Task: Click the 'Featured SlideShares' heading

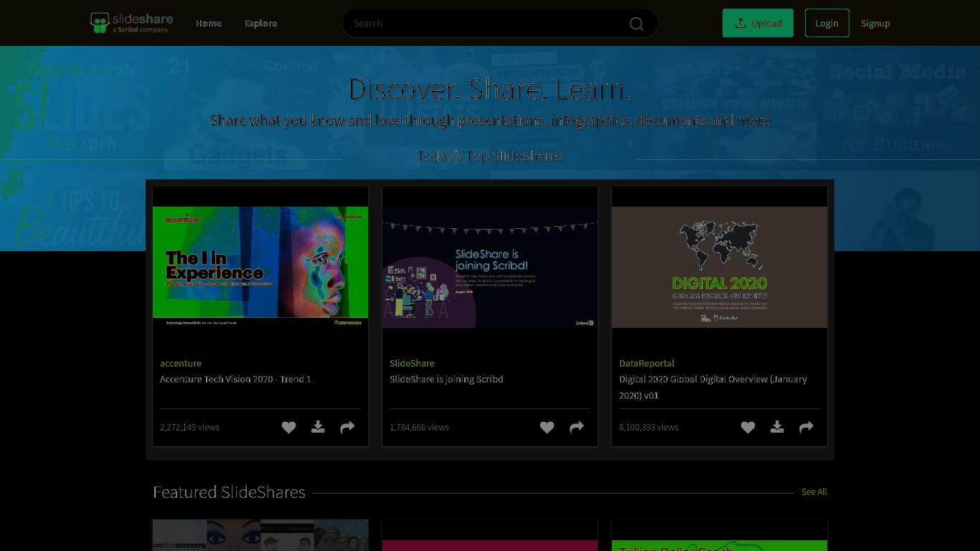Action: pos(229,492)
